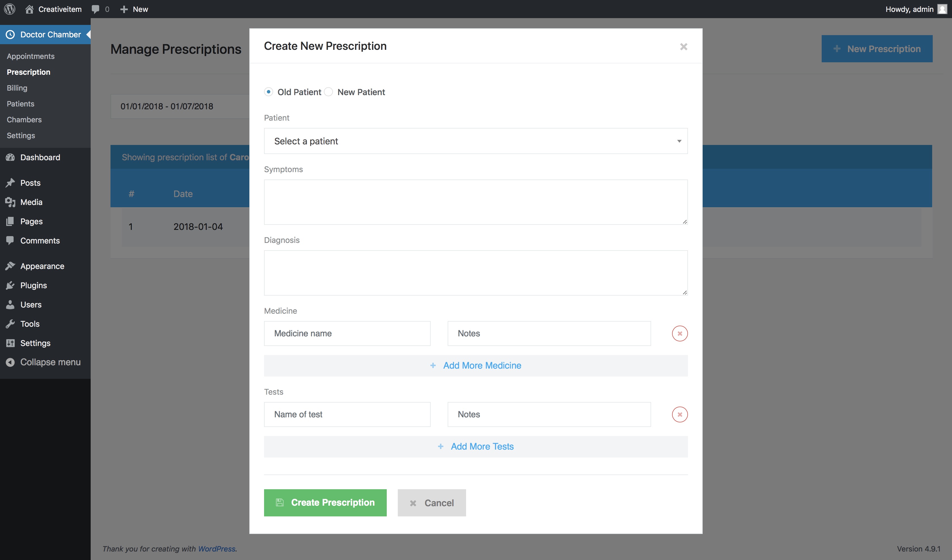
Task: Open Patients in Doctor Chamber submenu
Action: pyautogui.click(x=20, y=104)
